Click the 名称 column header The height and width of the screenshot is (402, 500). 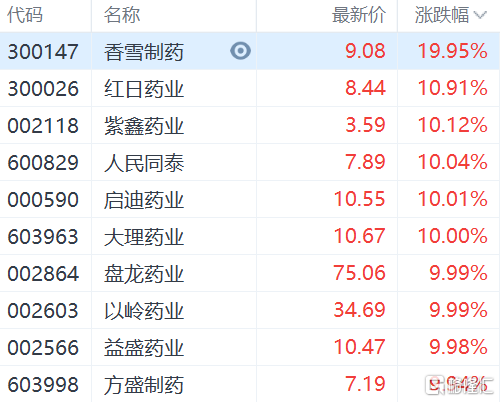point(122,15)
